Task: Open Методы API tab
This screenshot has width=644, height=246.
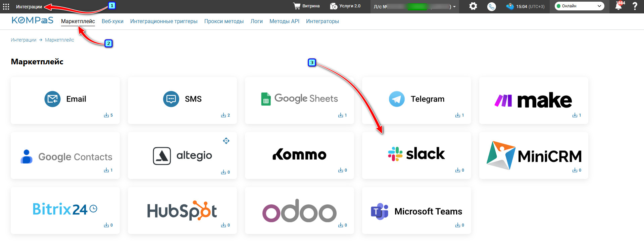Action: [284, 21]
